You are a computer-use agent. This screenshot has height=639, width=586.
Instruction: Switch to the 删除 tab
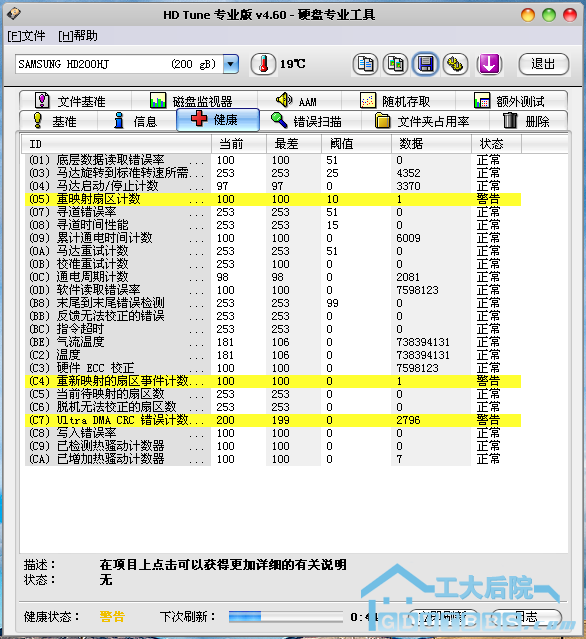[x=528, y=121]
